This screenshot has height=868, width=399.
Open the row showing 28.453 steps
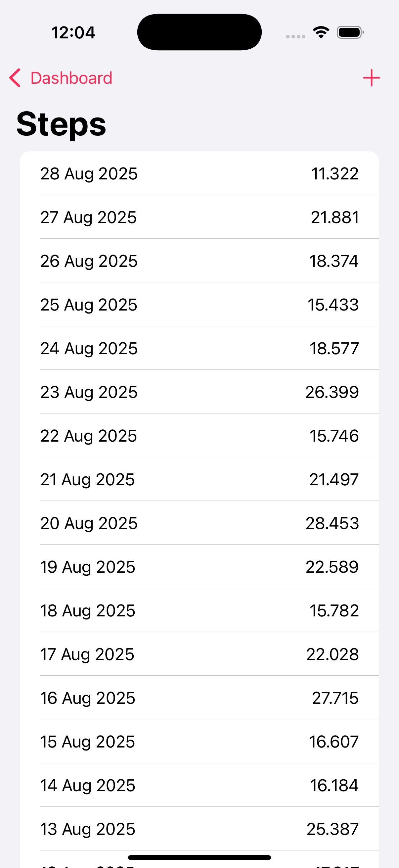pyautogui.click(x=199, y=523)
